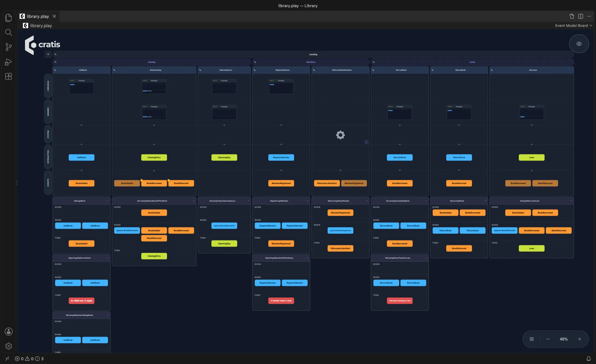Click the warning badge on BookCatalog BookReturned

coord(169,180)
